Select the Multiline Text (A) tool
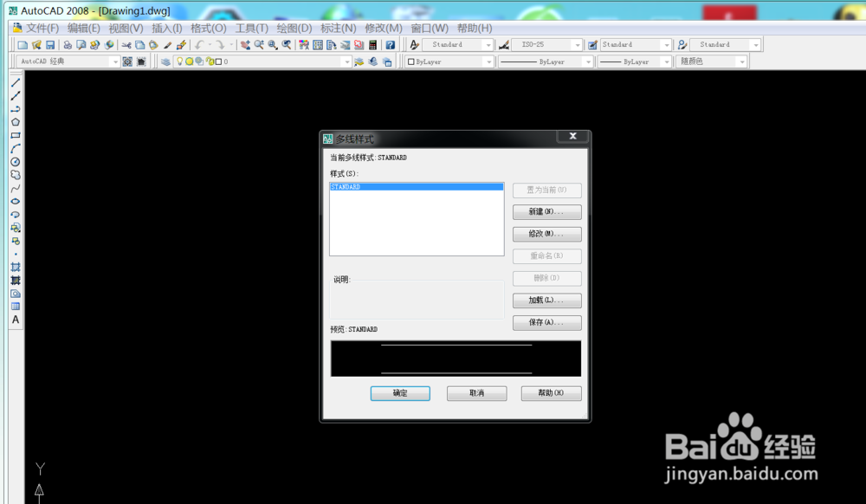The width and height of the screenshot is (866, 504). point(16,320)
